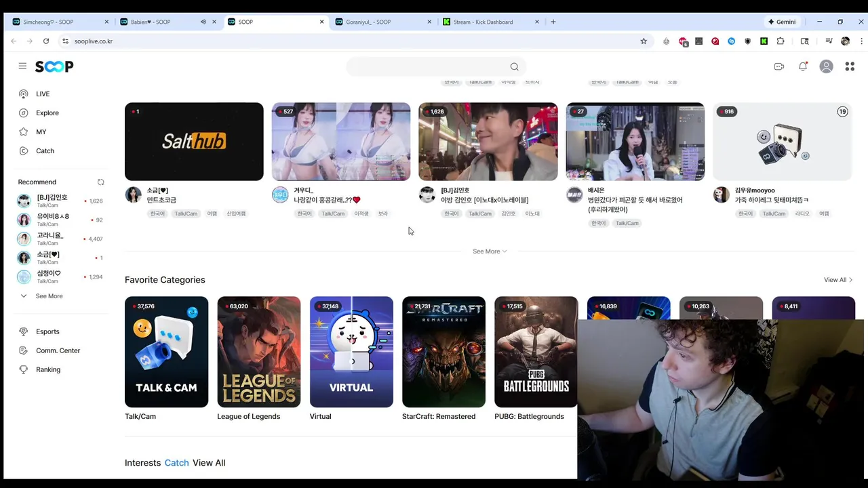Open the user profile avatar in SOOP header

[x=826, y=66]
